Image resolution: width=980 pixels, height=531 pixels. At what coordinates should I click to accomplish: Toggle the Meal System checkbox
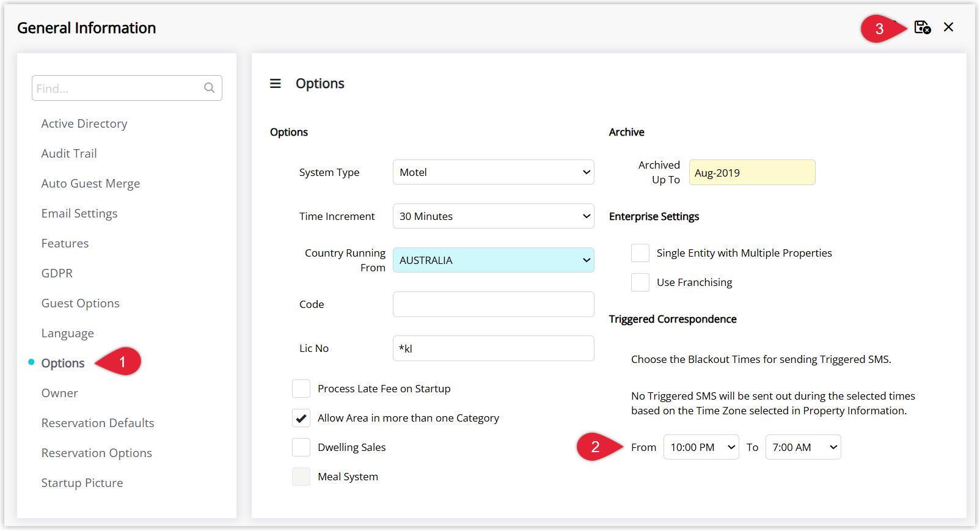click(301, 477)
